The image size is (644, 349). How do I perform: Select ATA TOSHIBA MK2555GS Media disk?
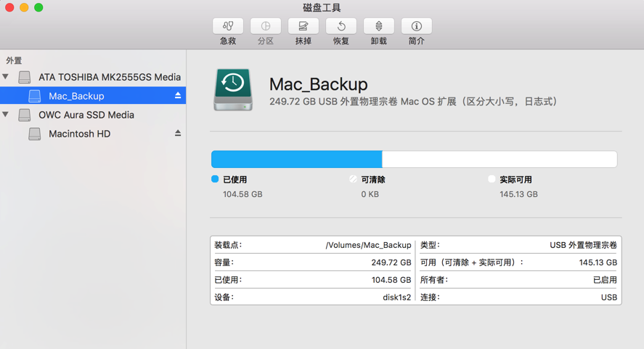pyautogui.click(x=109, y=77)
